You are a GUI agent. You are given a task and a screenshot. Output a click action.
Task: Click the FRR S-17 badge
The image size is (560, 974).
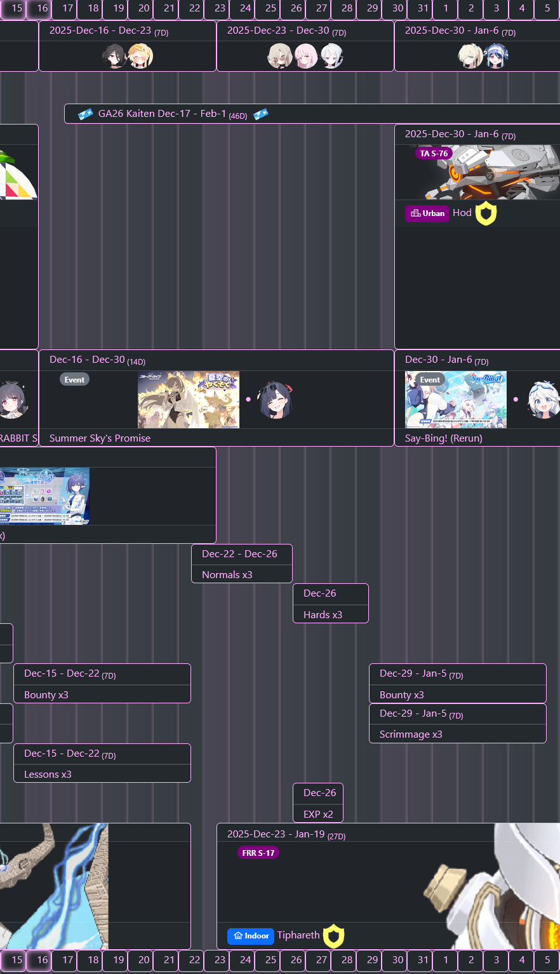coord(258,853)
